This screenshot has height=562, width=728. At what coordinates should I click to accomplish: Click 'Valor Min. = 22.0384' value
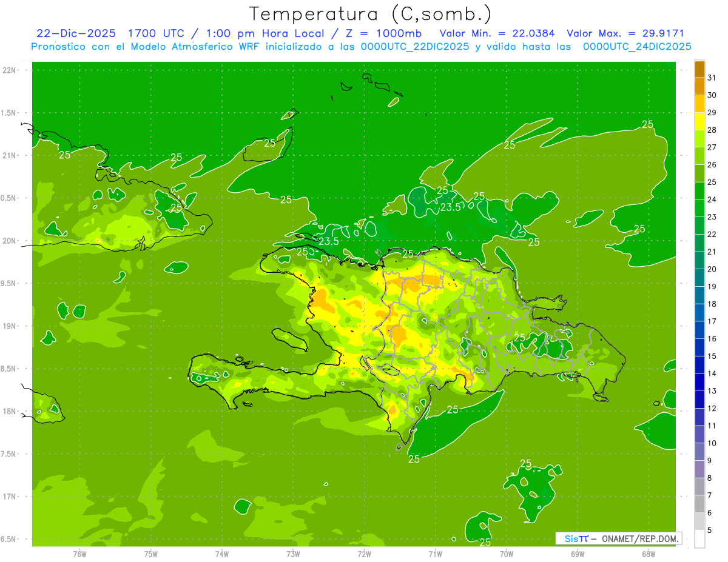[497, 33]
